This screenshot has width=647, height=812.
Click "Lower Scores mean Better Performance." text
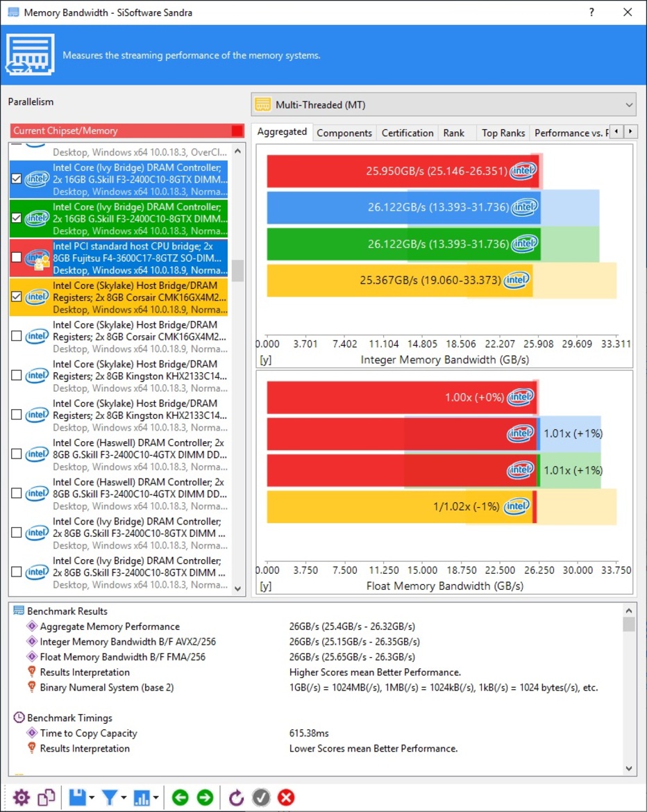373,748
